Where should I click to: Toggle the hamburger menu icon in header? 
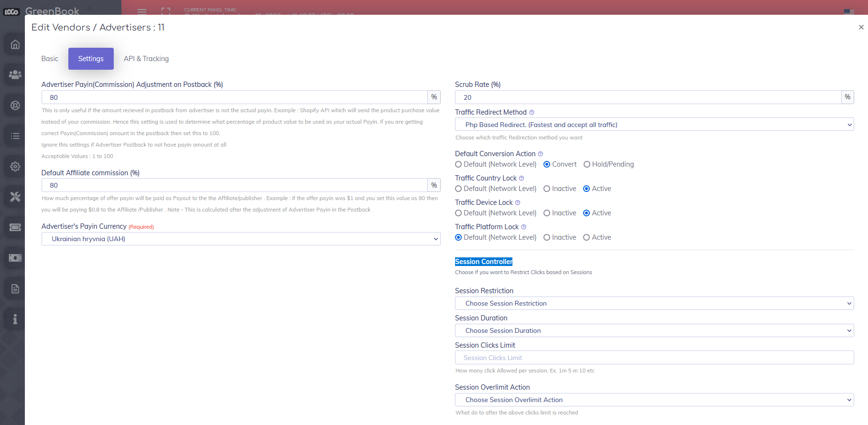pyautogui.click(x=142, y=11)
